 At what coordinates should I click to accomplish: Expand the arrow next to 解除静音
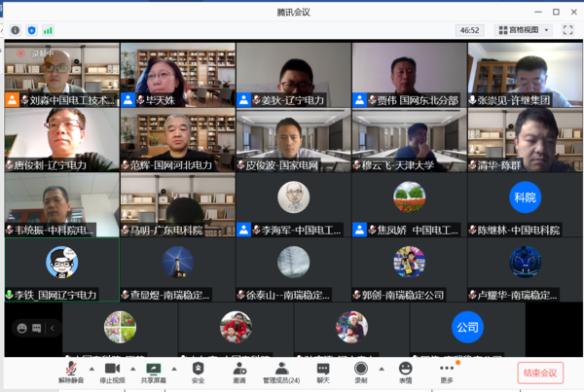click(x=92, y=369)
